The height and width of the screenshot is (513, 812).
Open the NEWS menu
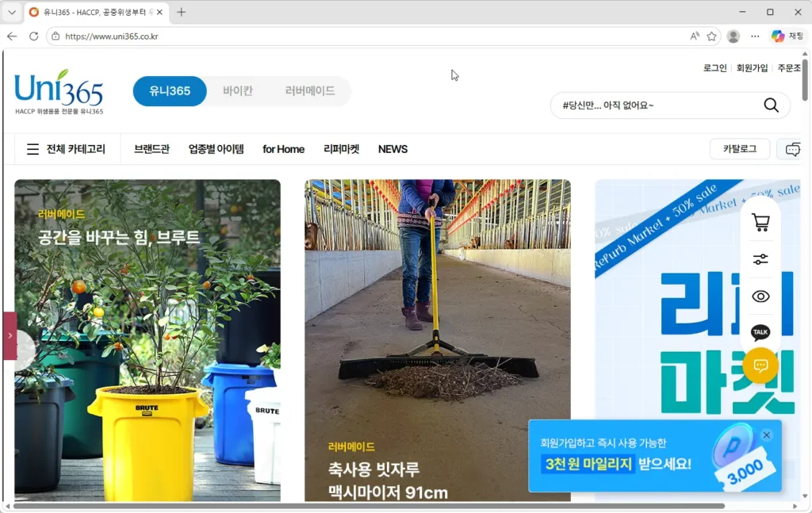coord(393,149)
